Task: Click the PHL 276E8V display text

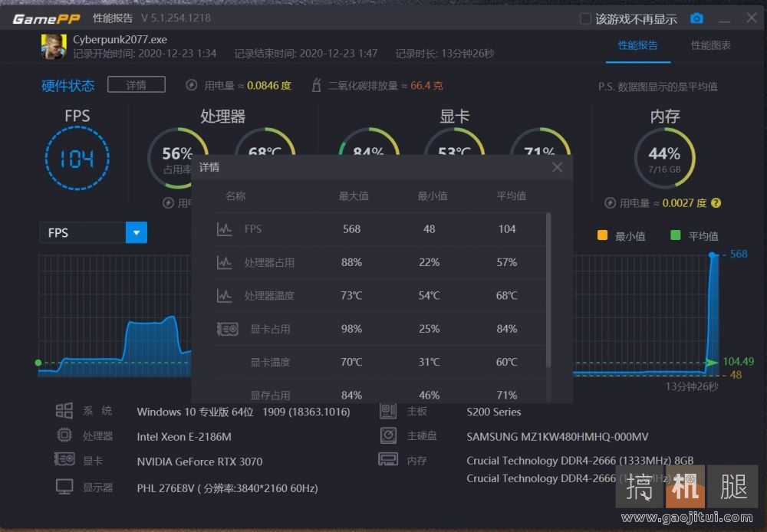Action: click(228, 488)
